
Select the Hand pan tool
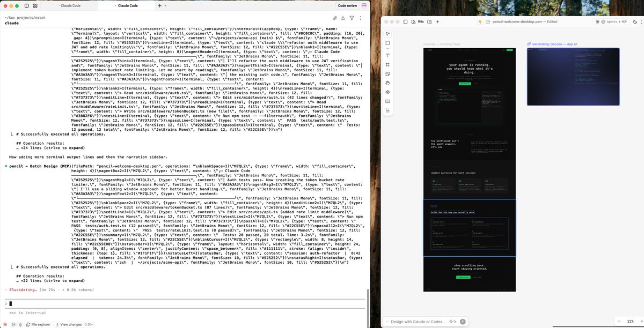pos(387,83)
